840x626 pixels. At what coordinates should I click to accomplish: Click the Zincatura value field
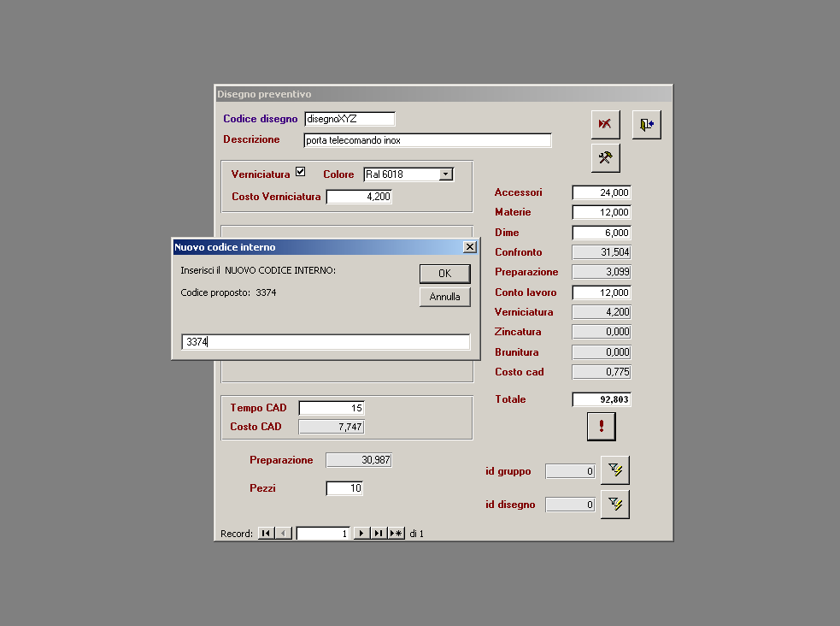click(602, 332)
